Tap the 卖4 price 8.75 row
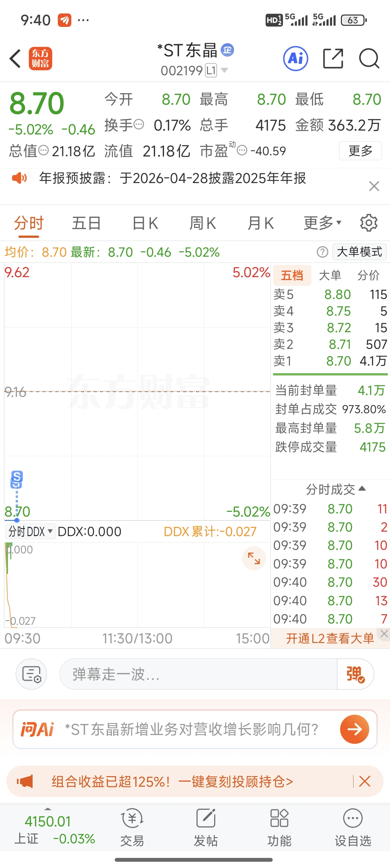This screenshot has width=390, height=868. (330, 311)
